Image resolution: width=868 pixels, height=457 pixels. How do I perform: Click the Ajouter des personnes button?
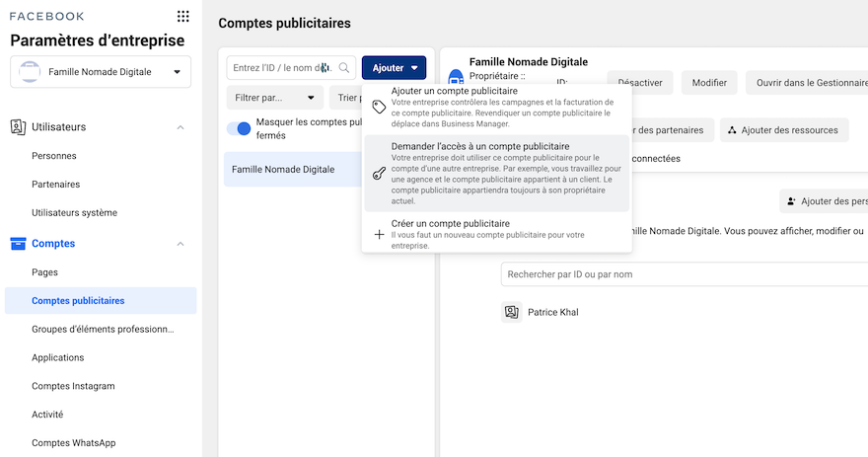(x=825, y=201)
